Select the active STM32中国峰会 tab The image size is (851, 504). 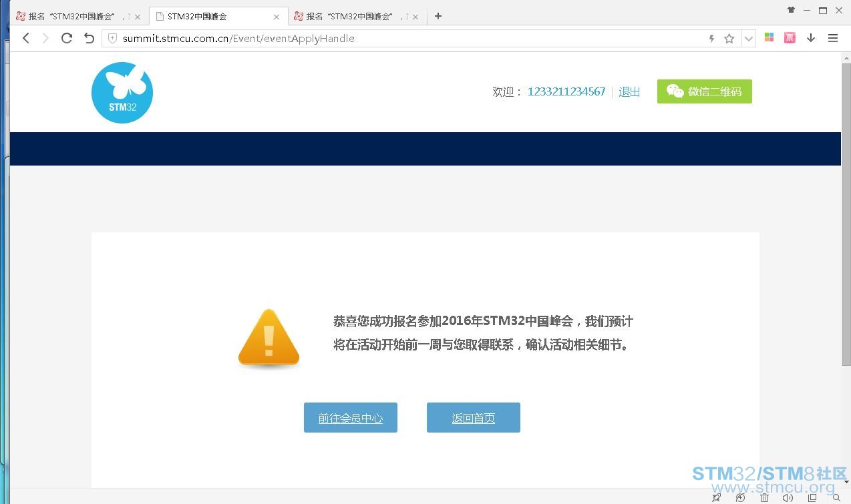click(218, 16)
